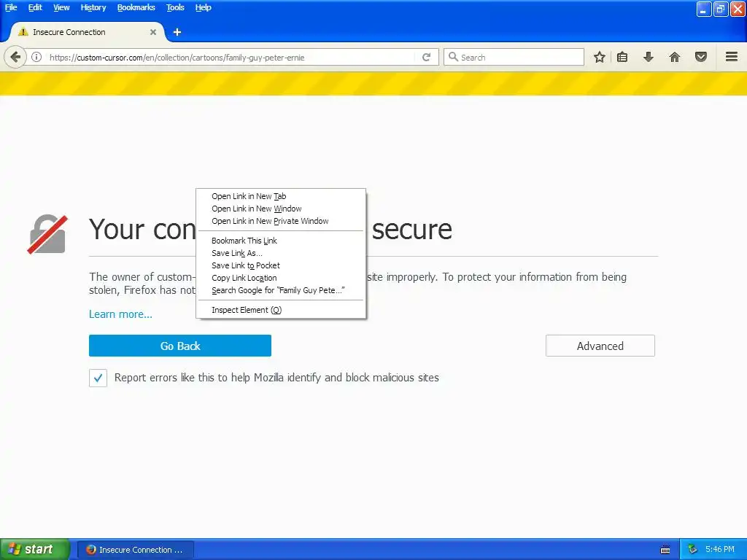Open the downloads arrow icon

click(x=648, y=57)
